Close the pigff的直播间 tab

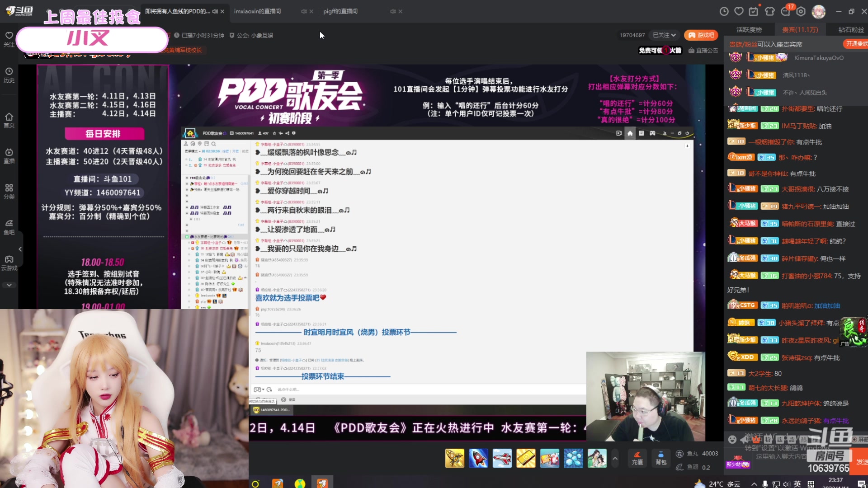(x=401, y=11)
